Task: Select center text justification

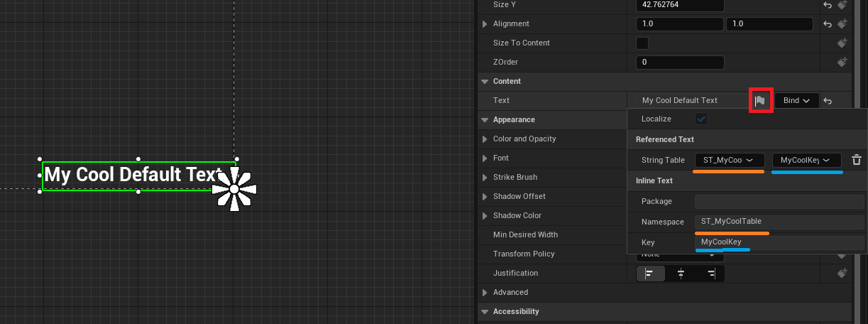Action: click(x=681, y=274)
